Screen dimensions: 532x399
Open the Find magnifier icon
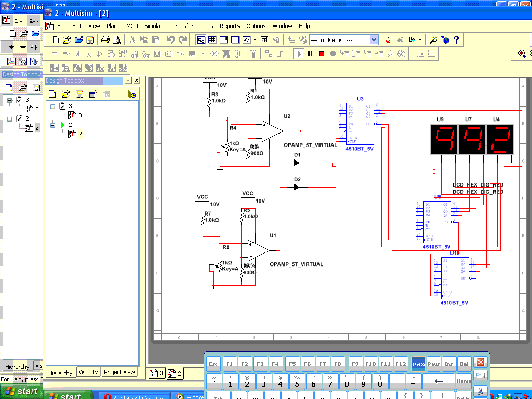(434, 40)
